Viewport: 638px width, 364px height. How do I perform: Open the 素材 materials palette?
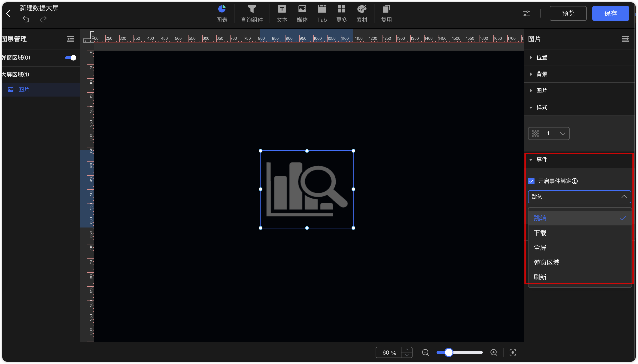[x=362, y=14]
